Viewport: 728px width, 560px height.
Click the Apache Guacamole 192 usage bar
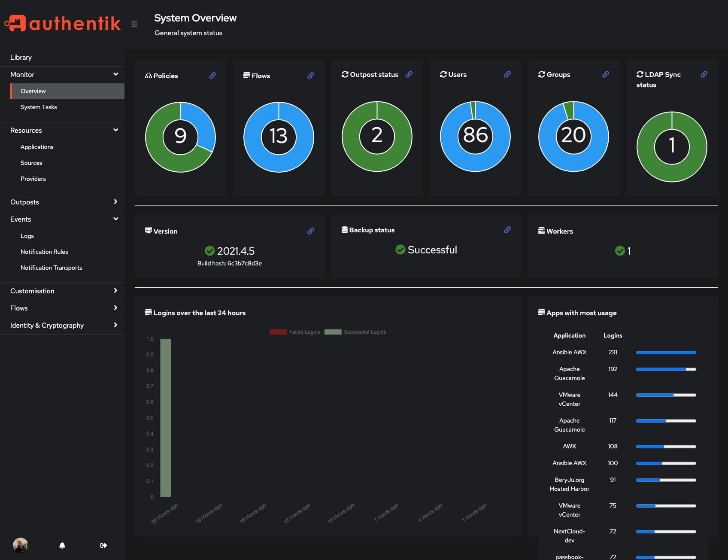point(666,369)
